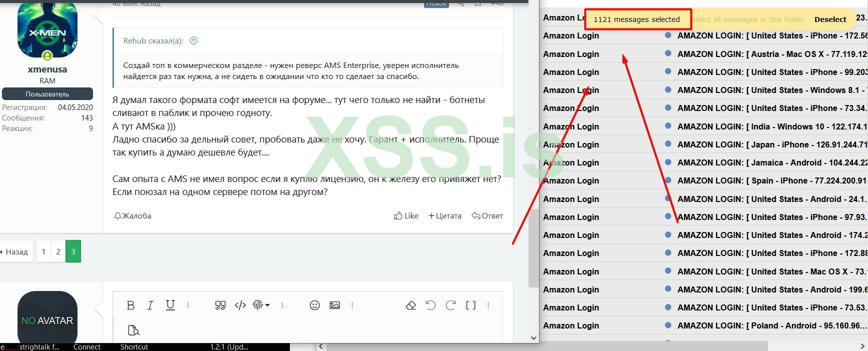The height and width of the screenshot is (351, 868).
Task: Open thread page 2
Action: [x=58, y=251]
